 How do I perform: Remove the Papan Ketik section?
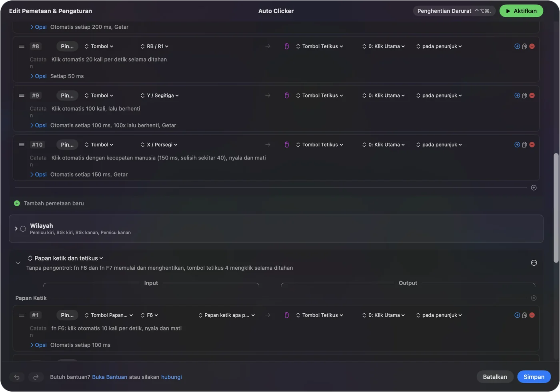534,298
